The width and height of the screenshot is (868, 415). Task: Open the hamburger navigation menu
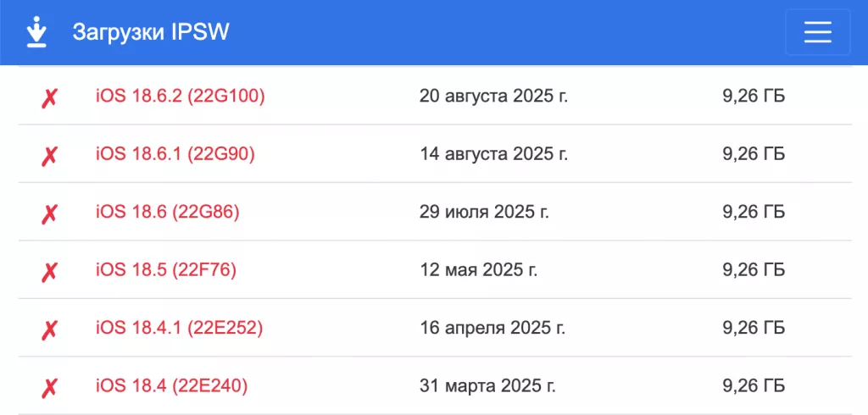817,32
